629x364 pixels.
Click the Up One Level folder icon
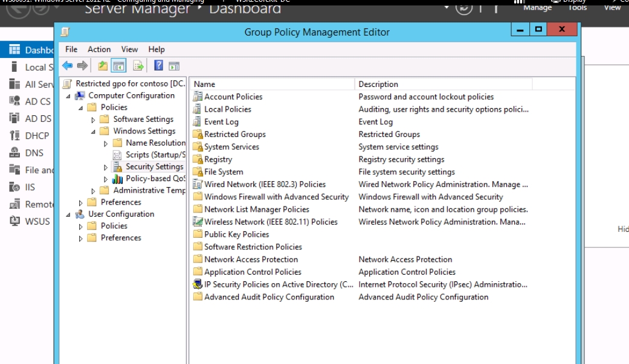pos(103,65)
